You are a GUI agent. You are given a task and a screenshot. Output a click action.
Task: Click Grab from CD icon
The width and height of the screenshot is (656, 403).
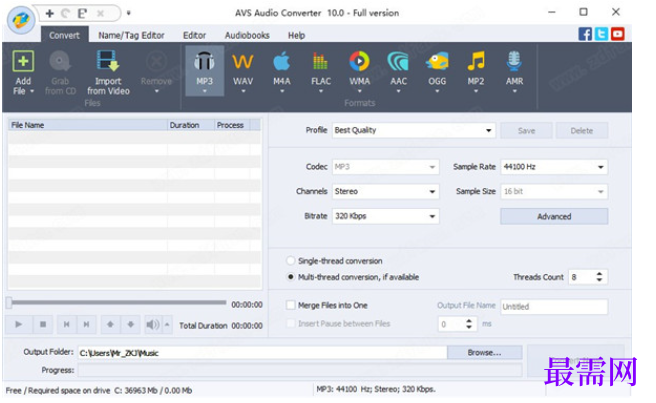click(60, 62)
